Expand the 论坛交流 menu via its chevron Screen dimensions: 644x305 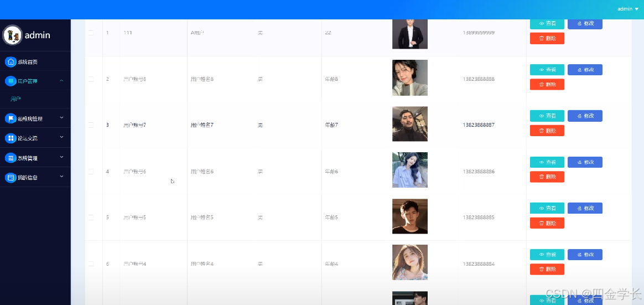(x=61, y=137)
